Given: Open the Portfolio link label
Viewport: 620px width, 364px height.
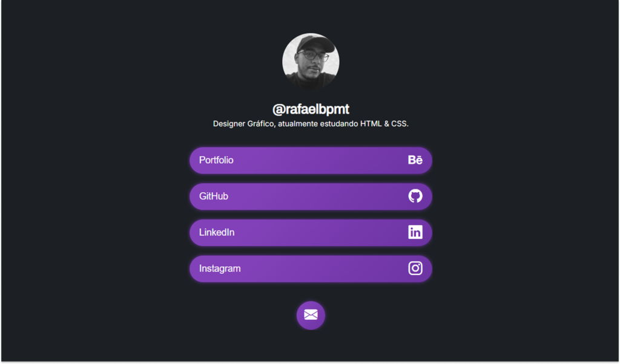Looking at the screenshot, I should tap(216, 160).
